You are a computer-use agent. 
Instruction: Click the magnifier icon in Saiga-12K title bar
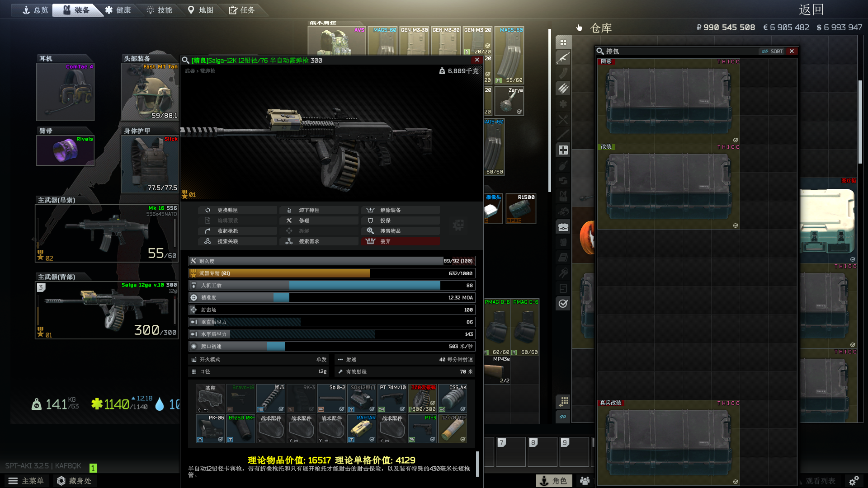pyautogui.click(x=185, y=60)
